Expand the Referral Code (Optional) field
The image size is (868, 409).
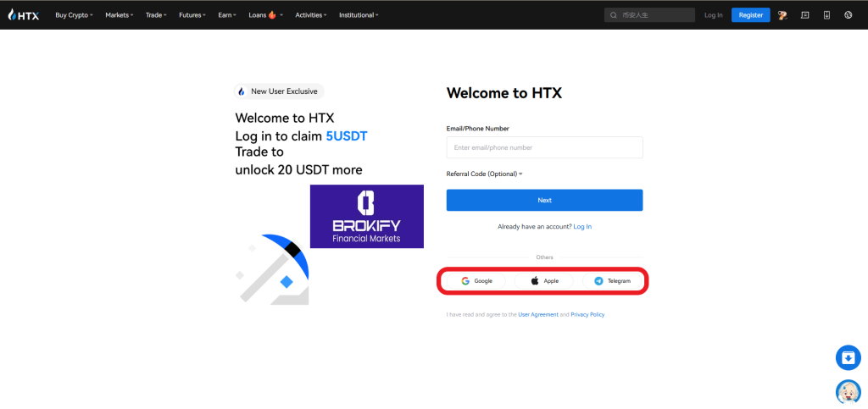(x=484, y=174)
